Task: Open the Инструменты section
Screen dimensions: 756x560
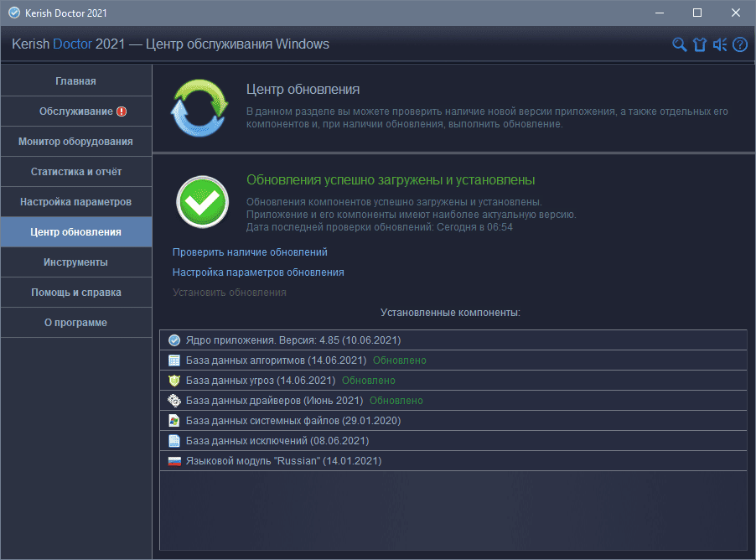Action: [76, 262]
